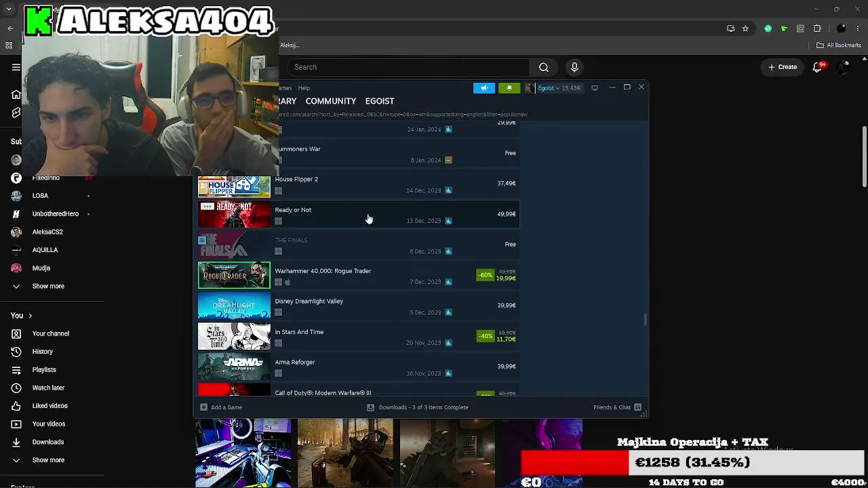The image size is (868, 488).
Task: Open Disney Dreamlight Valley store entry
Action: (358, 306)
